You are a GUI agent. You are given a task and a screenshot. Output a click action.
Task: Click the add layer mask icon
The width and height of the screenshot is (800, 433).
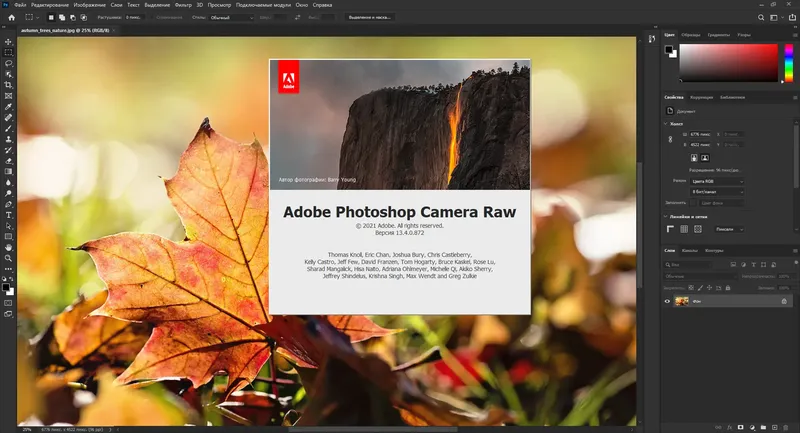click(x=741, y=427)
